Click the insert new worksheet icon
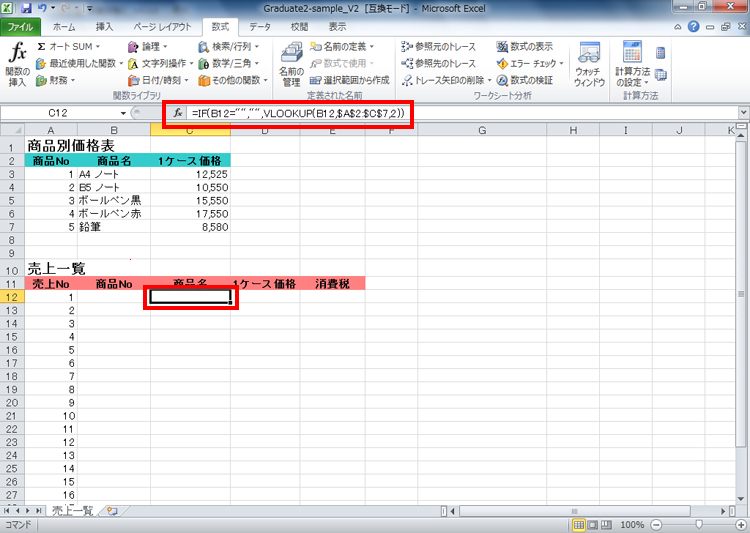 (113, 511)
